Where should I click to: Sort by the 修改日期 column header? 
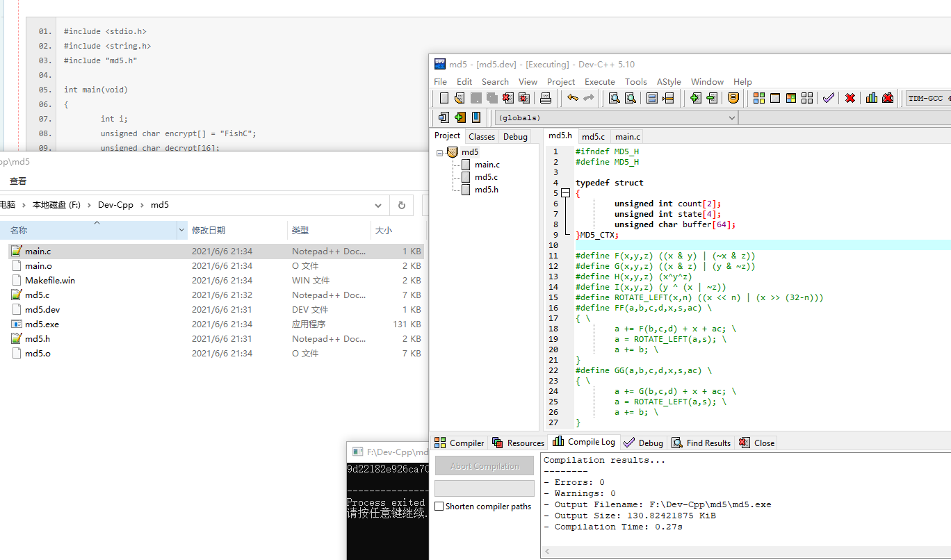[237, 230]
